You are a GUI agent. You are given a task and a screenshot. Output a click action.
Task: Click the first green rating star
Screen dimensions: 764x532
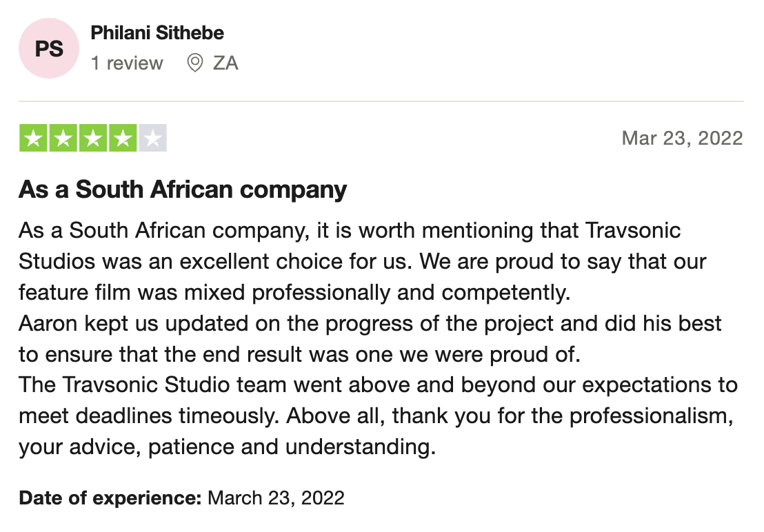pos(34,139)
